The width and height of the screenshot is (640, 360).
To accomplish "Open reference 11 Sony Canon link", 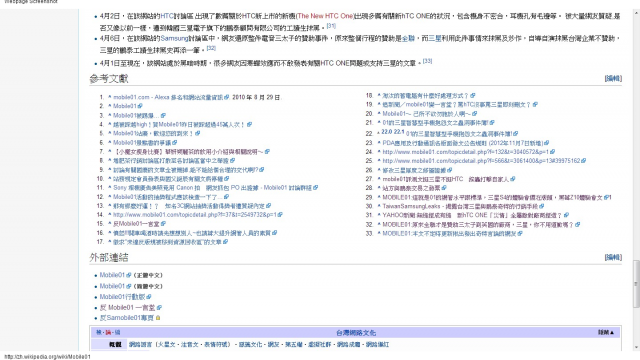I will point(212,188).
